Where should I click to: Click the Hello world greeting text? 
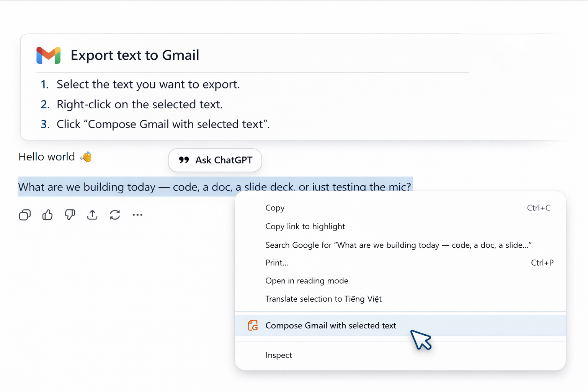[x=46, y=157]
